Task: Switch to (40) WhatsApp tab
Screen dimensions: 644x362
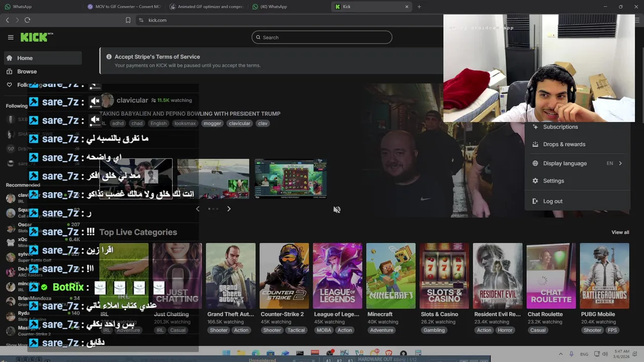Action: (x=289, y=7)
